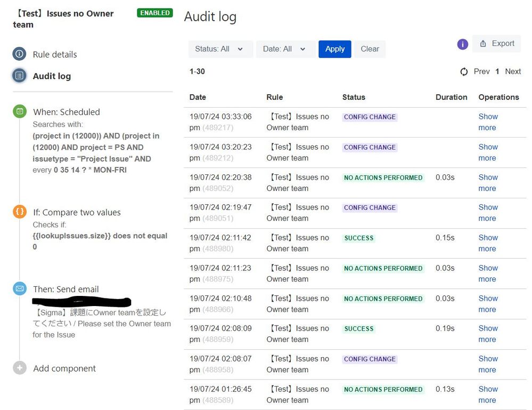532x410 pixels.
Task: Show more for the 02:08:09 entry
Action: [x=488, y=334]
